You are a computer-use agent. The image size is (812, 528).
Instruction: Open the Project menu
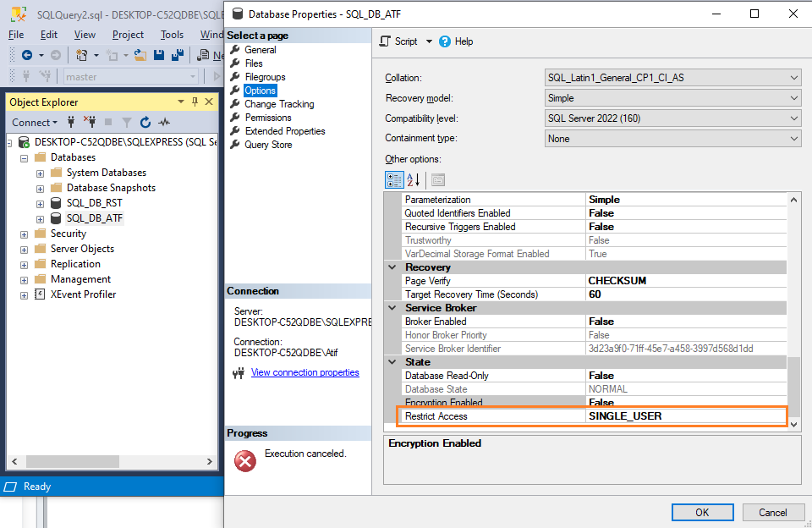click(x=128, y=35)
